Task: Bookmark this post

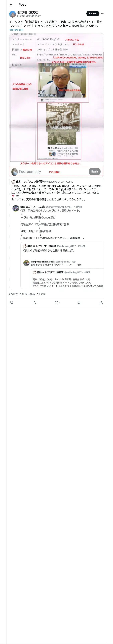Action: point(79,302)
